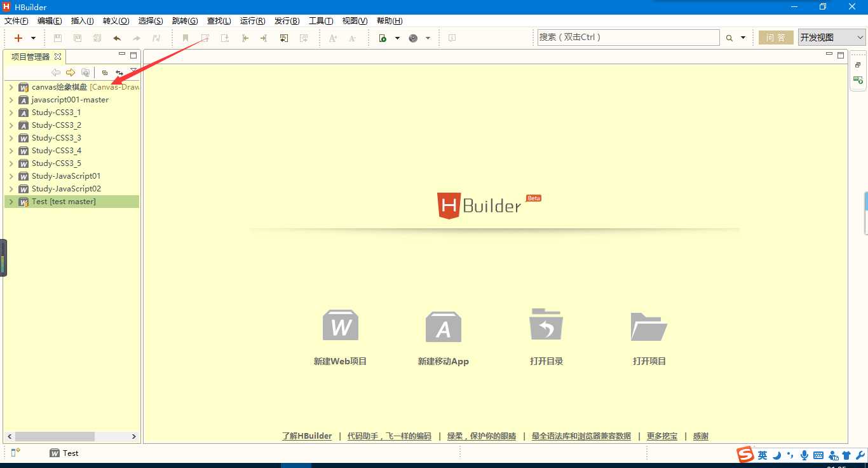868x468 pixels.
Task: Click the Save As toolbar icon
Action: 78,38
